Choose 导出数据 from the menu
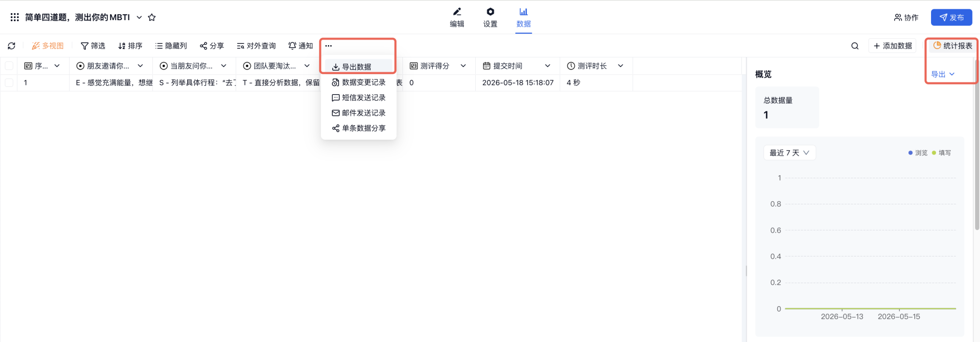 (x=359, y=67)
